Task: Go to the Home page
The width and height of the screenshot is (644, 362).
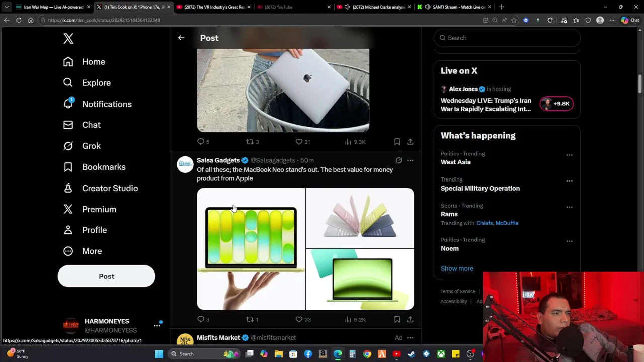Action: (84, 62)
